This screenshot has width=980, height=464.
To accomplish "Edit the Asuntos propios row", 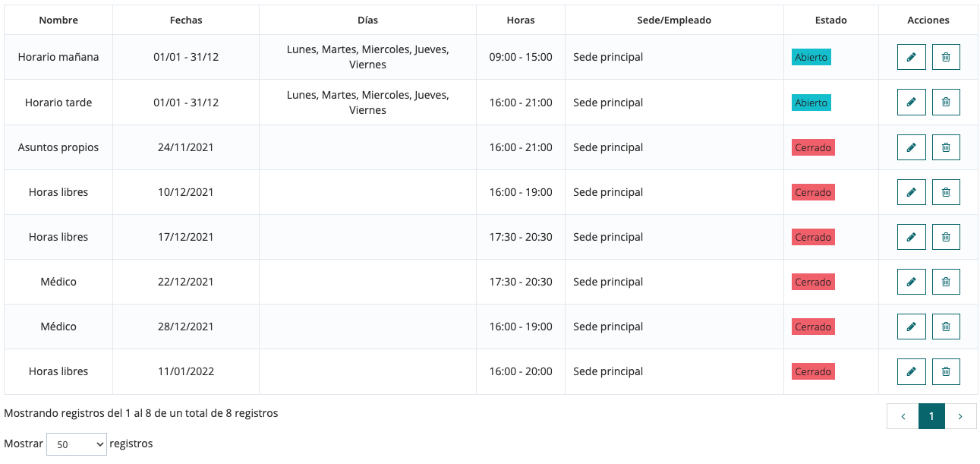I will tap(911, 147).
